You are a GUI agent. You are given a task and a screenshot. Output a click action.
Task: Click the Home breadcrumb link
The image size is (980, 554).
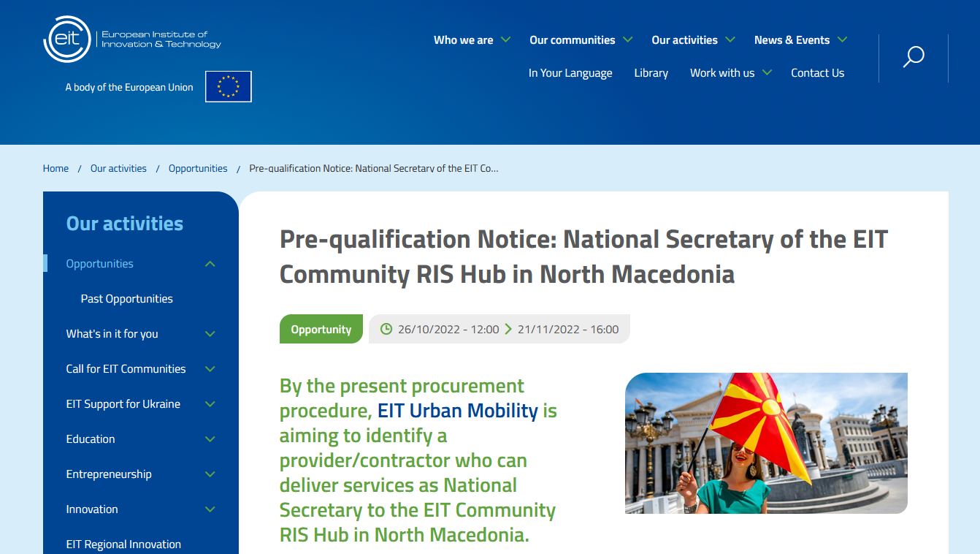coord(55,168)
